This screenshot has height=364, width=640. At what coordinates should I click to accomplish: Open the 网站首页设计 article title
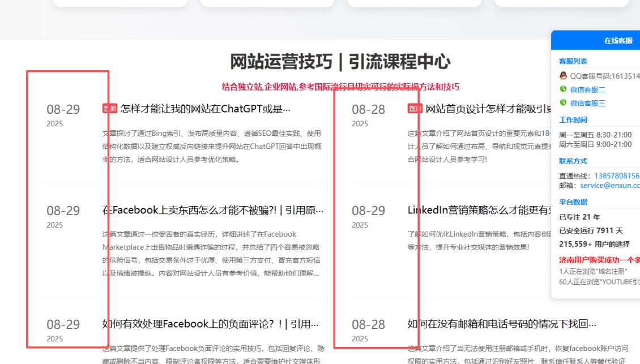tap(489, 109)
